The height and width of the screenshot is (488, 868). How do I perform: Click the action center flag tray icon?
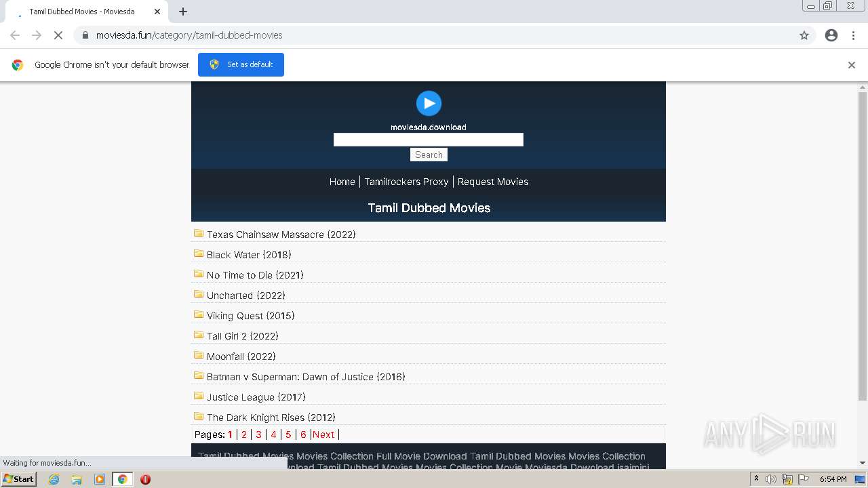(802, 479)
